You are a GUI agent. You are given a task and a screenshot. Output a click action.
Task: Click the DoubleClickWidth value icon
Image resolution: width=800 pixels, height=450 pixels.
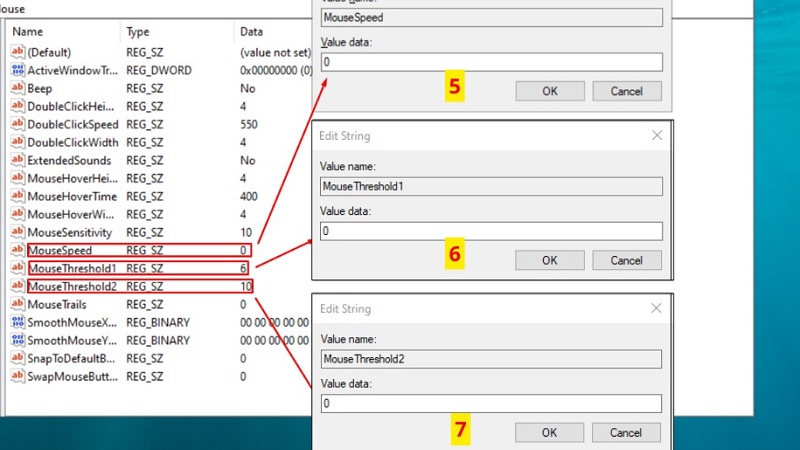(x=17, y=142)
